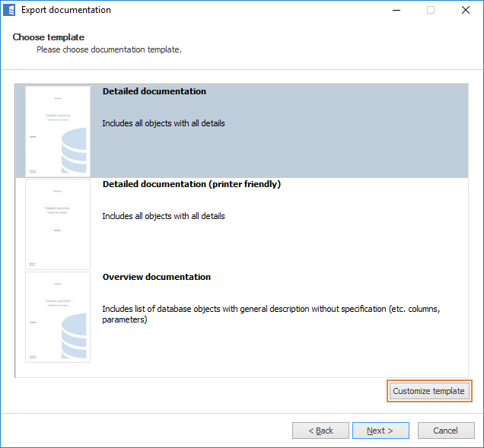The image size is (484, 448).
Task: Choose "Detailed documentation (printer friendly)" title
Action: [x=191, y=184]
